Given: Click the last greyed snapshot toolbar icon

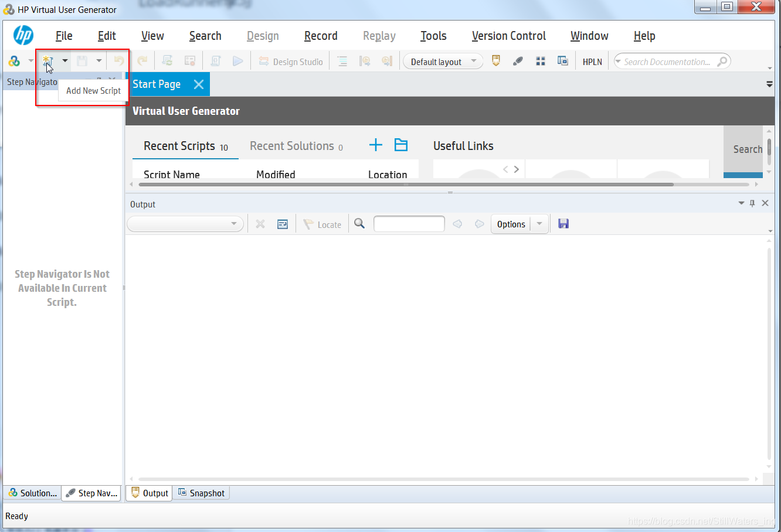Looking at the screenshot, I should click(x=387, y=61).
